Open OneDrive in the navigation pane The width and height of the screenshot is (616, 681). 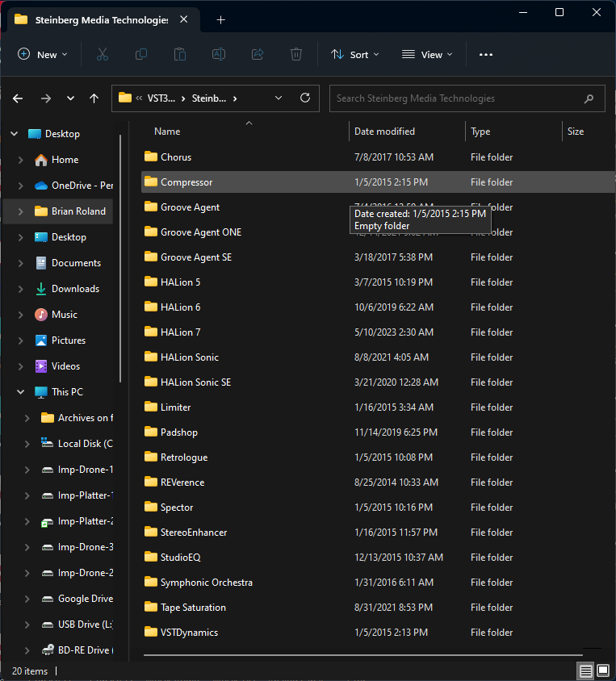(x=73, y=186)
